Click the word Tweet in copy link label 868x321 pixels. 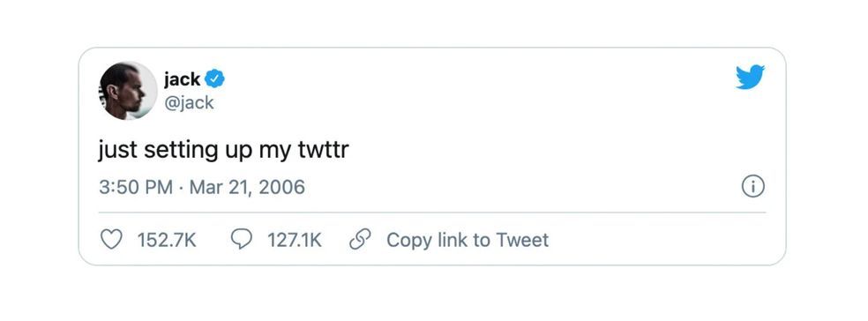(x=522, y=240)
